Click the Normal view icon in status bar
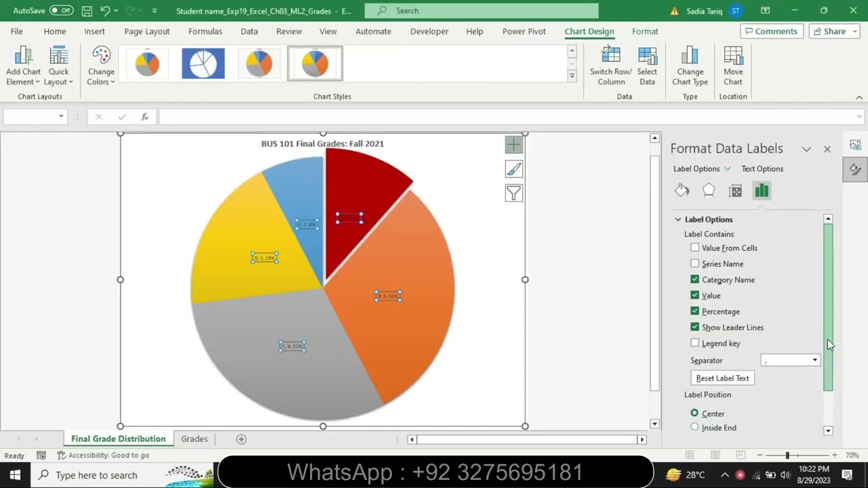The width and height of the screenshot is (868, 488). (690, 455)
